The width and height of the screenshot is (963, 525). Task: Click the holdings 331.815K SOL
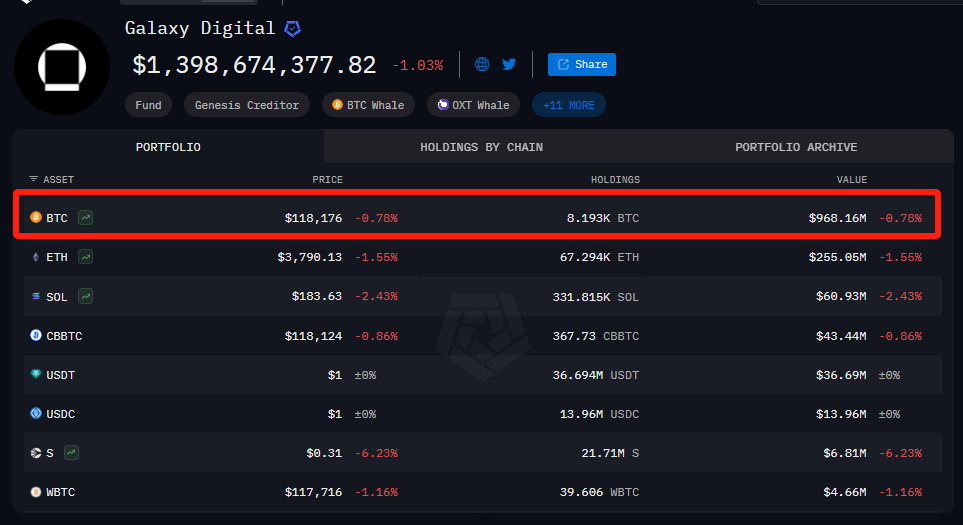coord(596,297)
